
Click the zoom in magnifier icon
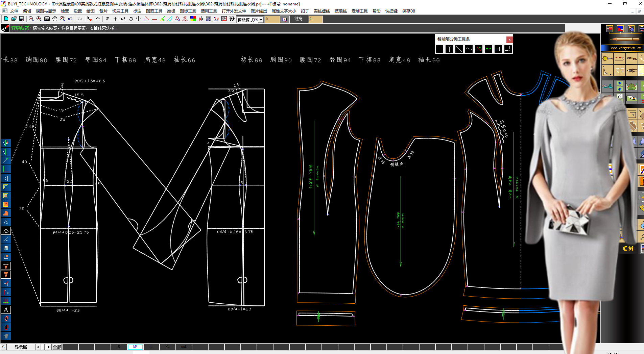[39, 19]
